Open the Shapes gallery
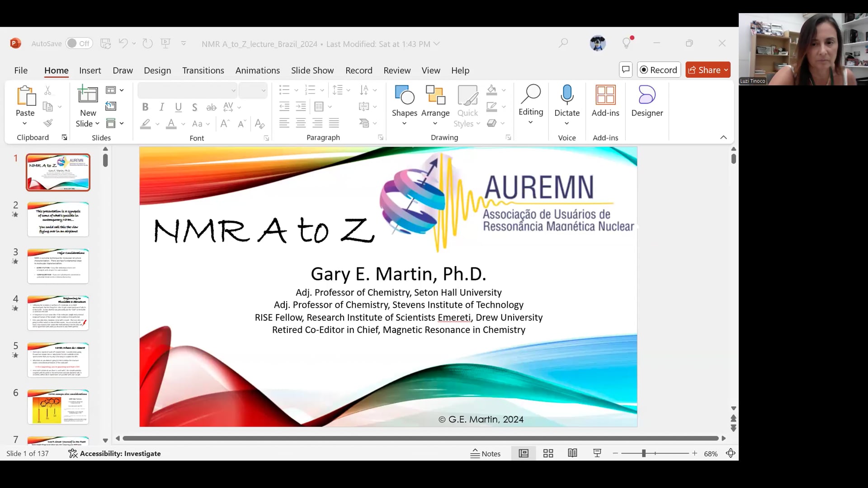This screenshot has height=488, width=868. coord(405,106)
